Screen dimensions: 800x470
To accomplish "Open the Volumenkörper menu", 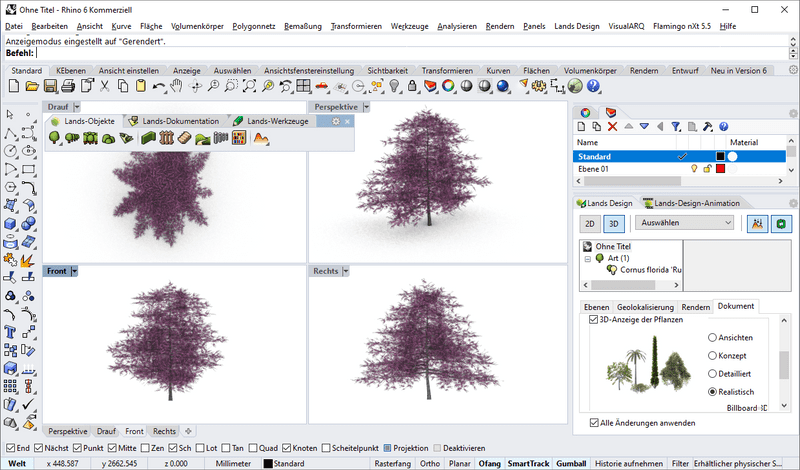I will tap(196, 25).
